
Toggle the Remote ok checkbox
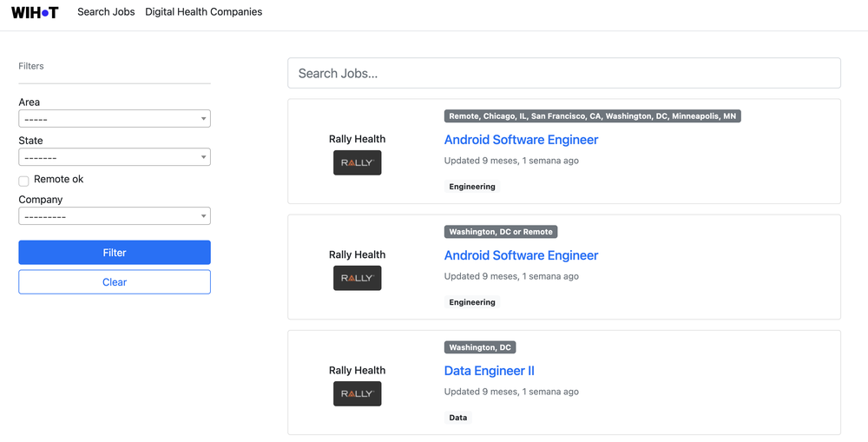24,181
